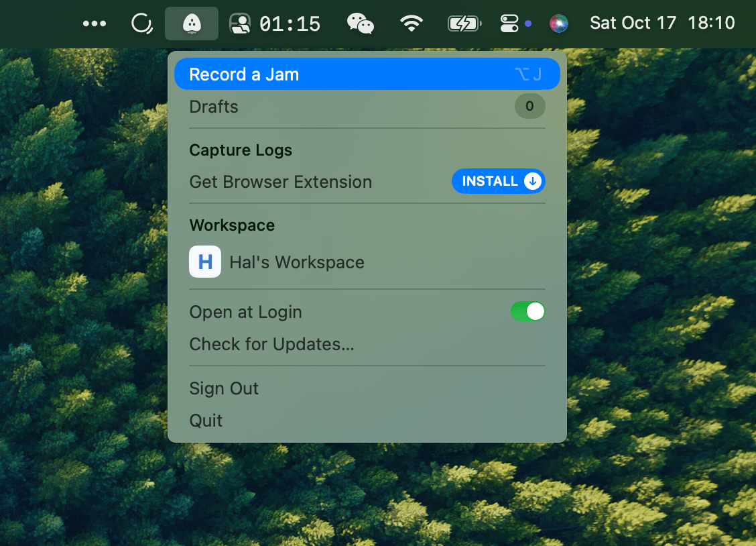Image resolution: width=756 pixels, height=546 pixels.
Task: Open Control Center in the menu bar
Action: pos(509,23)
